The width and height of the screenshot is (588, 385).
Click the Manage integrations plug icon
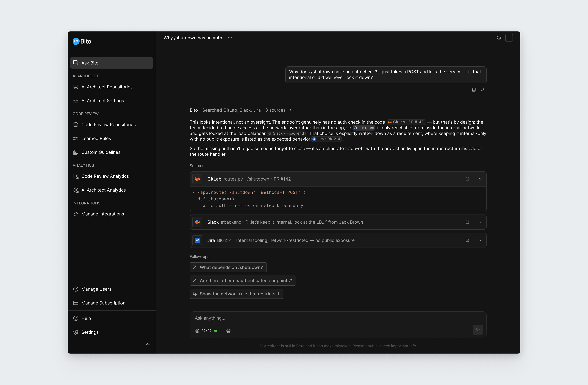click(76, 214)
